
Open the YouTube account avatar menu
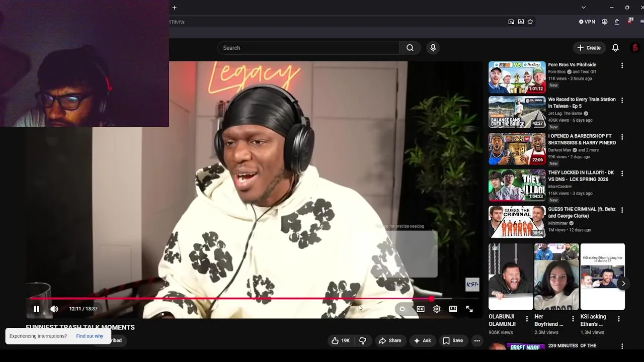(635, 48)
